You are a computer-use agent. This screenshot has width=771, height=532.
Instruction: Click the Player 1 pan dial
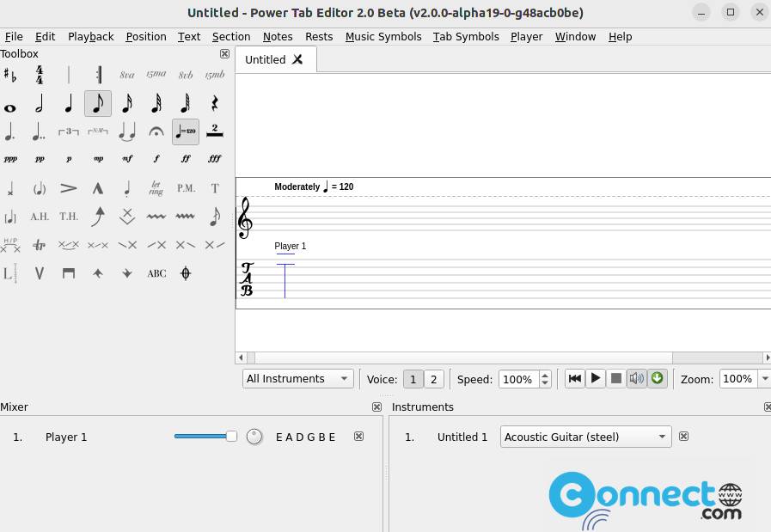tap(254, 437)
